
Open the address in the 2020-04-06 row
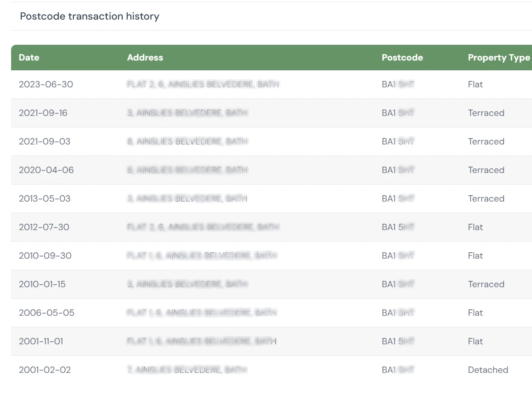point(187,170)
